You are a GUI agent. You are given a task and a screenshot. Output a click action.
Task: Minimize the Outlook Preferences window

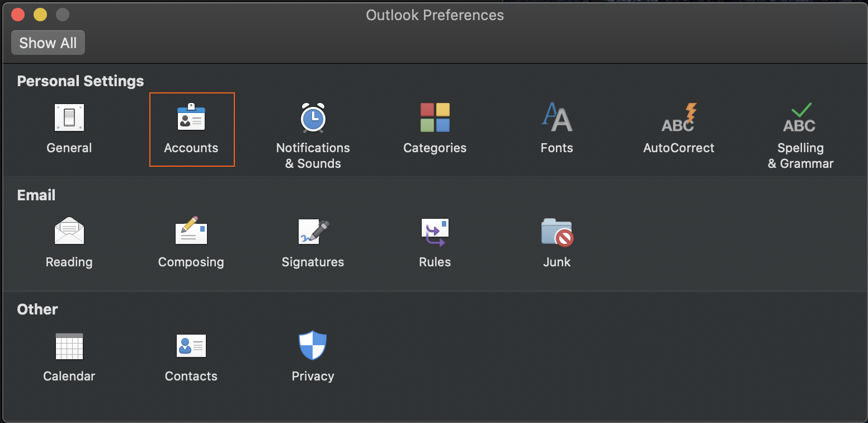(x=40, y=14)
